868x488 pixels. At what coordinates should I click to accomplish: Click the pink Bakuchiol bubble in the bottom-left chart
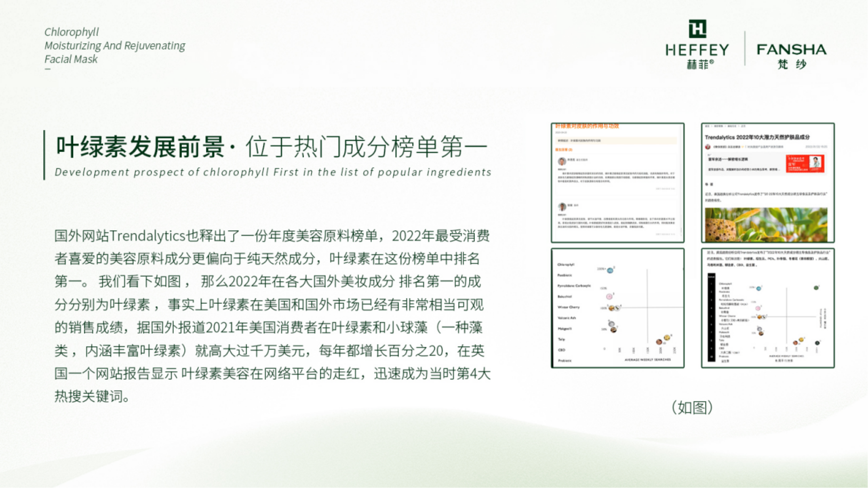(609, 297)
